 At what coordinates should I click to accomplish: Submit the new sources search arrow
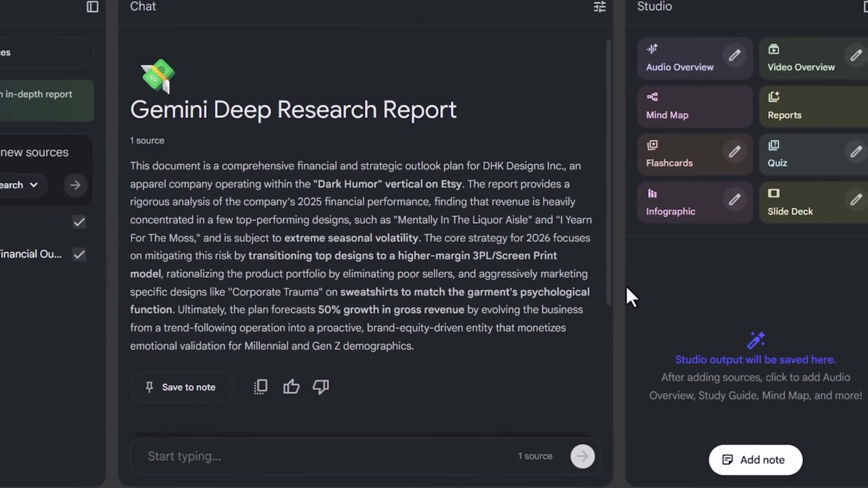75,185
